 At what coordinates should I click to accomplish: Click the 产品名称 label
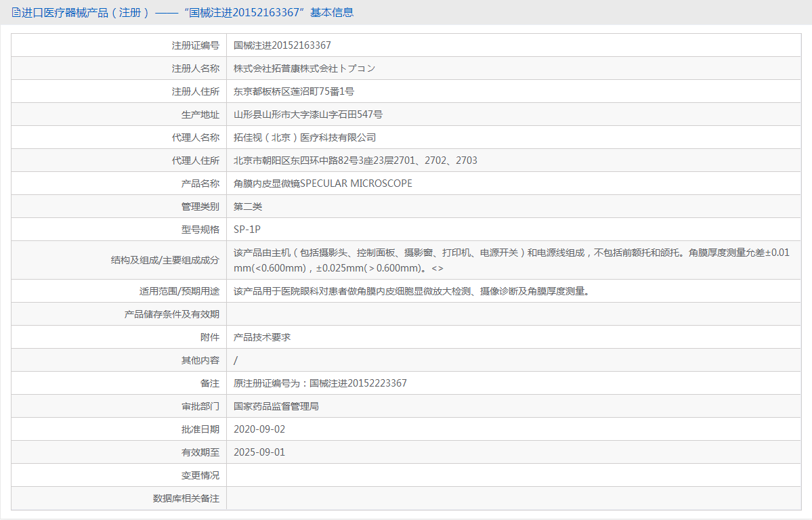[x=200, y=184]
